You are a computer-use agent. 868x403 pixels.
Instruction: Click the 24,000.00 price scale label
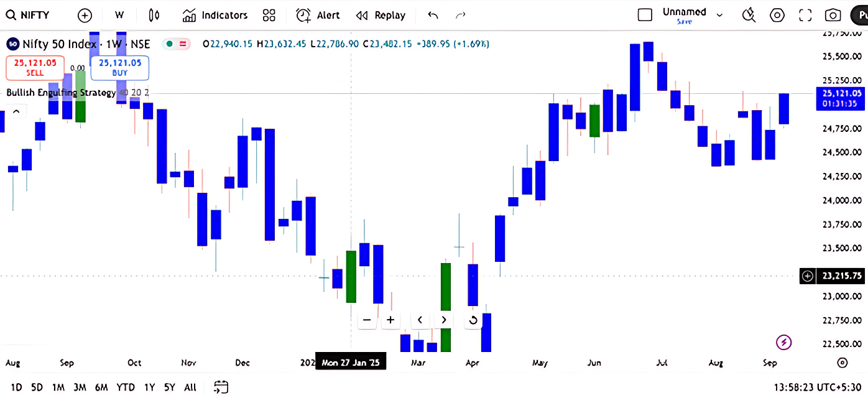[841, 200]
